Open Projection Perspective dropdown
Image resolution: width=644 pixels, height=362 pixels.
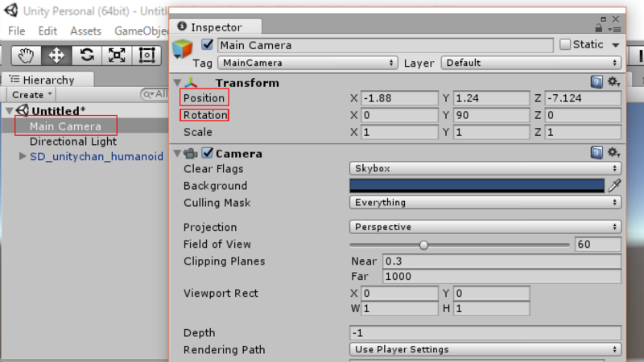tap(485, 227)
